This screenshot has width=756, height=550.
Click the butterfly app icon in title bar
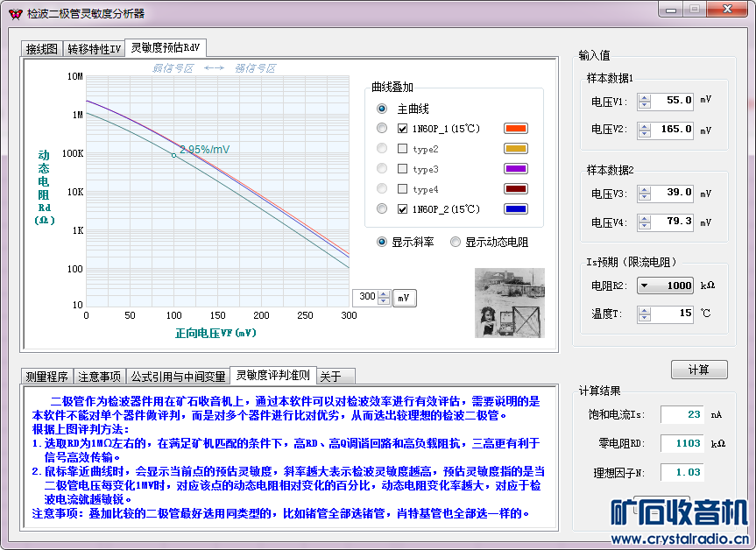click(x=16, y=13)
